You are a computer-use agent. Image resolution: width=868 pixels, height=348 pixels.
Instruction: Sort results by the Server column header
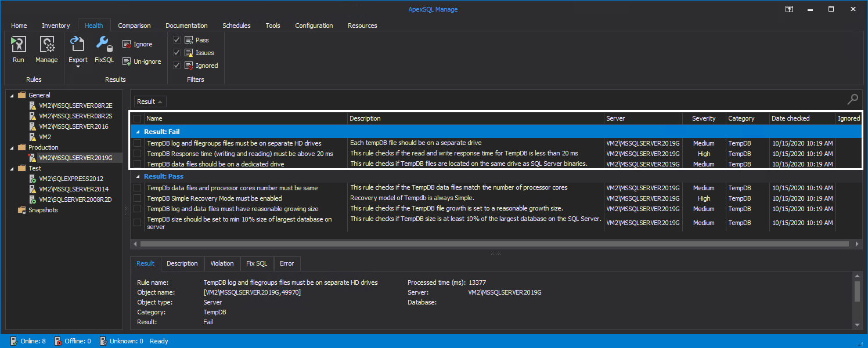click(x=643, y=118)
